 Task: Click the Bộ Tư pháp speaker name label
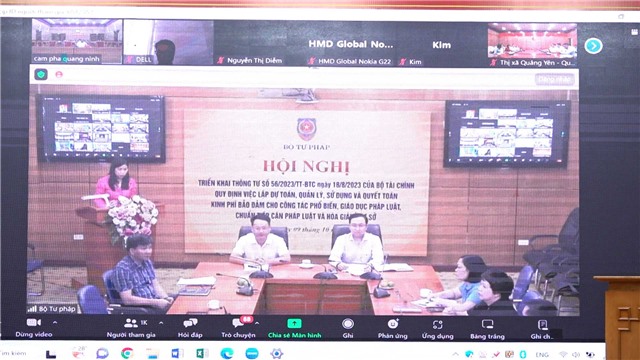click(x=52, y=309)
